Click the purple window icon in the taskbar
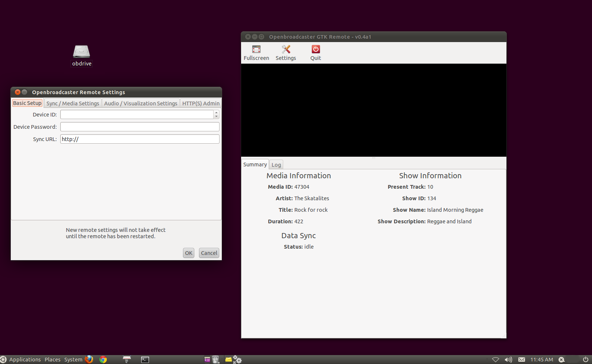This screenshot has height=364, width=592. pyautogui.click(x=207, y=360)
